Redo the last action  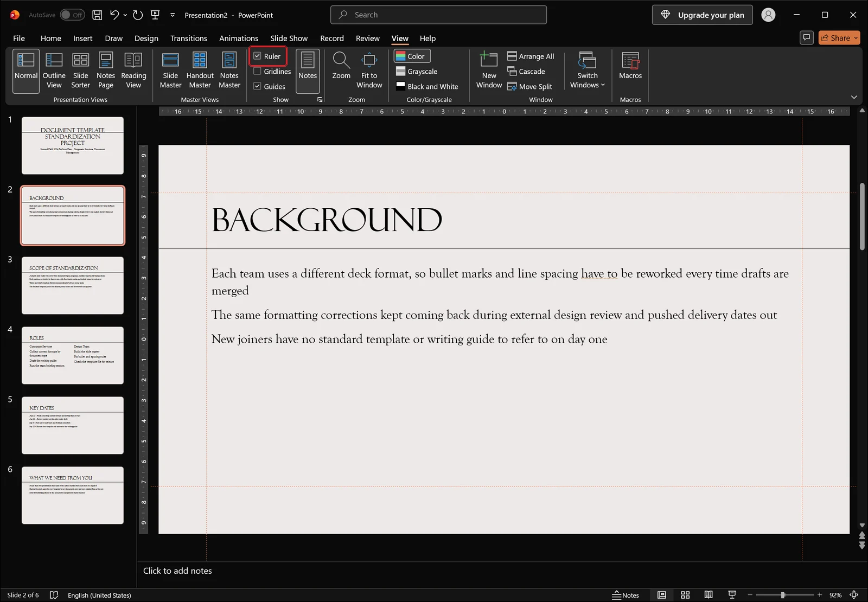coord(138,15)
